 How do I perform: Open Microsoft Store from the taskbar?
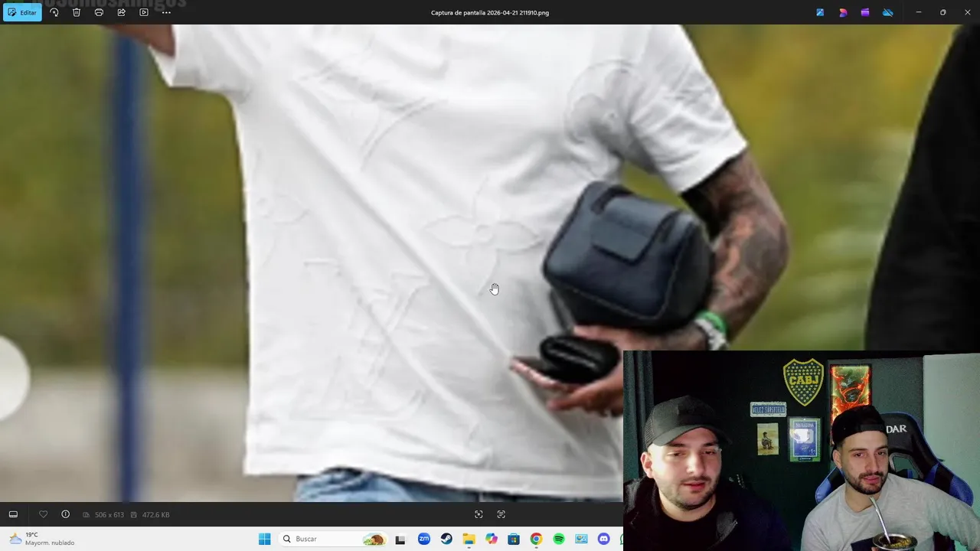coord(514,539)
